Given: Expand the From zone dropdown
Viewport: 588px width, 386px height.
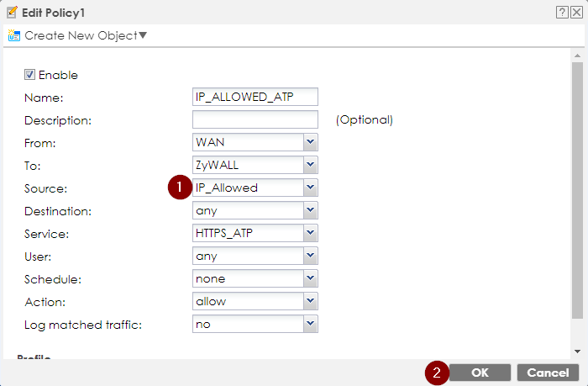Looking at the screenshot, I should pos(310,142).
